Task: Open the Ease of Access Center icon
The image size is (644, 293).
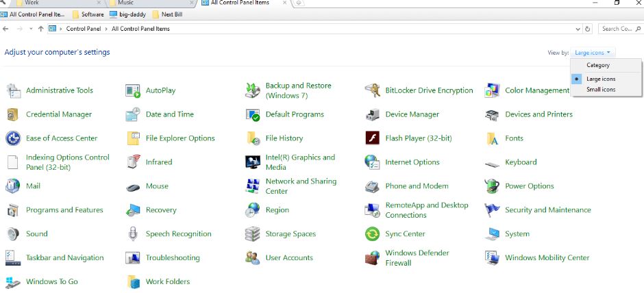Action: [13, 138]
